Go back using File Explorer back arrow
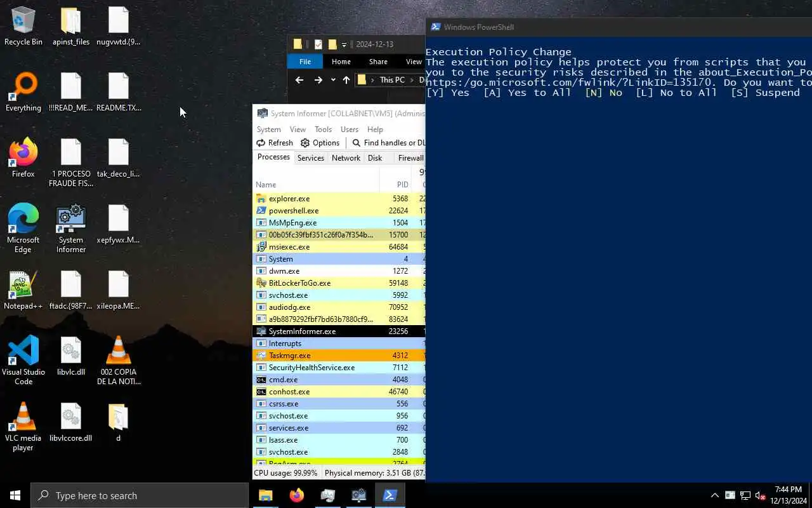 [299, 80]
